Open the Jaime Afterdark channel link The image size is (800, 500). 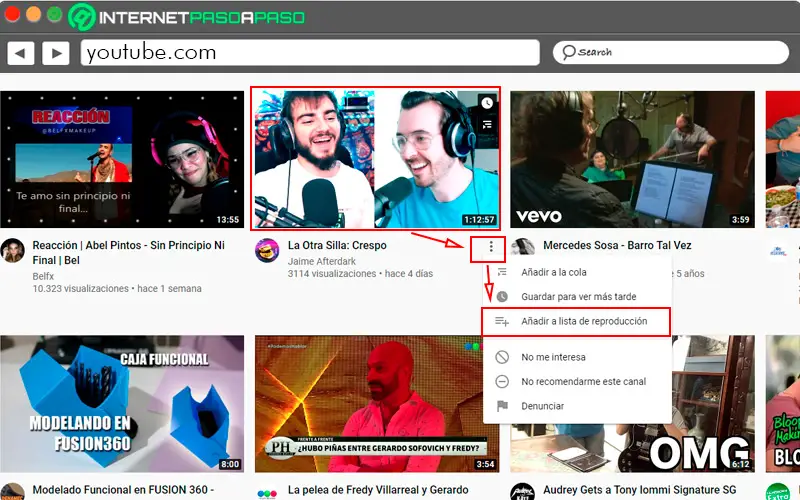[x=322, y=261]
